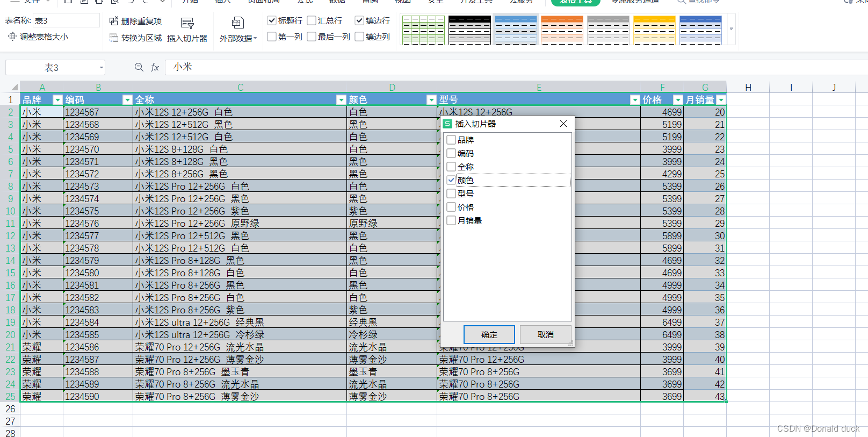Select the green table style swatch
Image resolution: width=868 pixels, height=437 pixels.
coord(423,30)
